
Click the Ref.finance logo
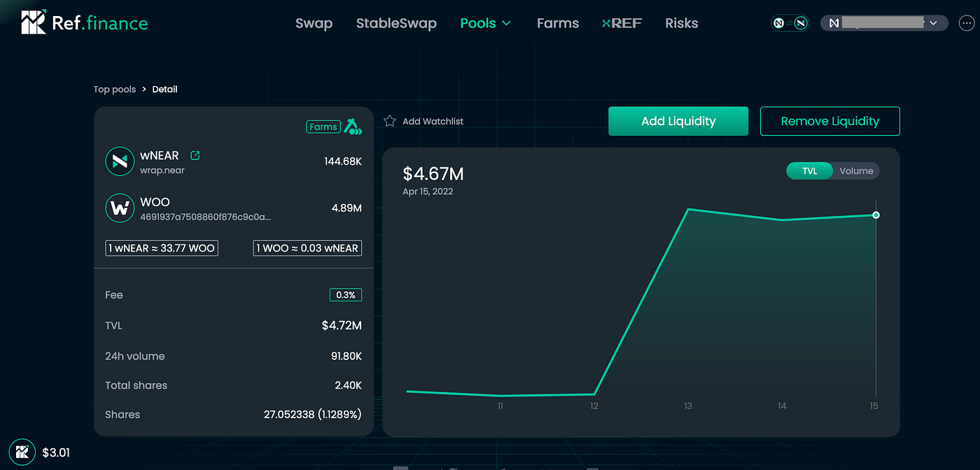click(x=85, y=22)
